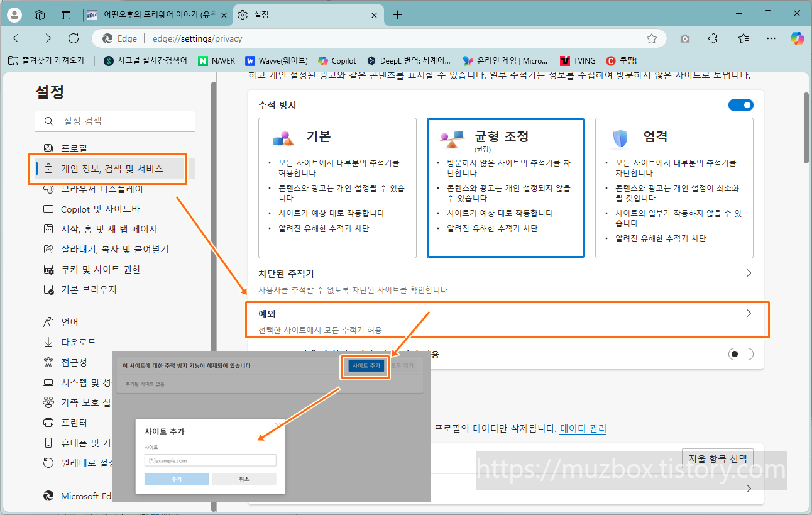Open 시작, 홈 및 새 탭 페이지 section

point(109,229)
